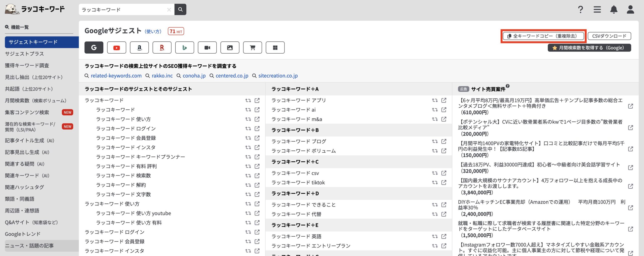Open the help question mark icon
Screen dimensions: 644x256
pos(580,10)
